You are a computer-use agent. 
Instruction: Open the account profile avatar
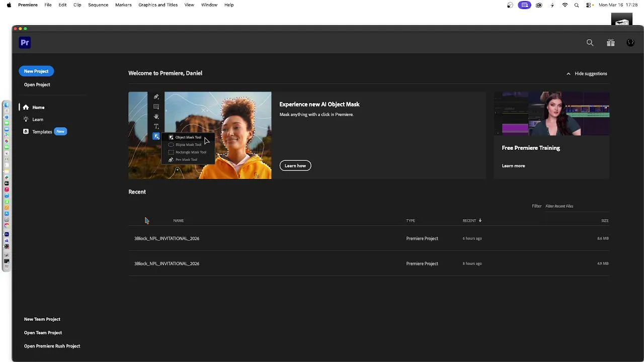pos(630,43)
